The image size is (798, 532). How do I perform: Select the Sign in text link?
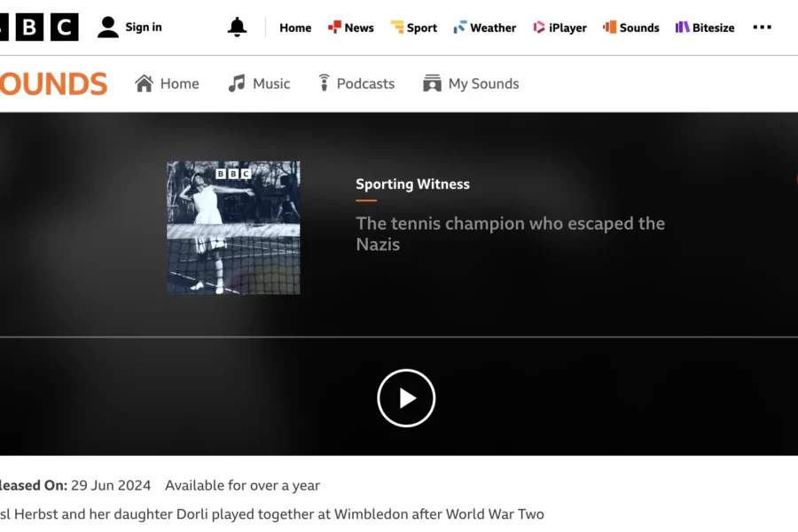click(144, 27)
